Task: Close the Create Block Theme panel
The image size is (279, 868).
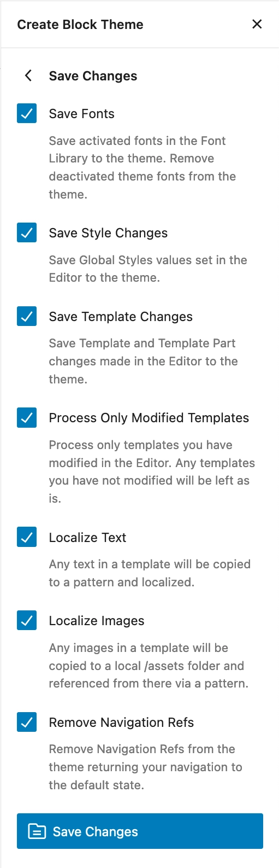Action: 257,24
